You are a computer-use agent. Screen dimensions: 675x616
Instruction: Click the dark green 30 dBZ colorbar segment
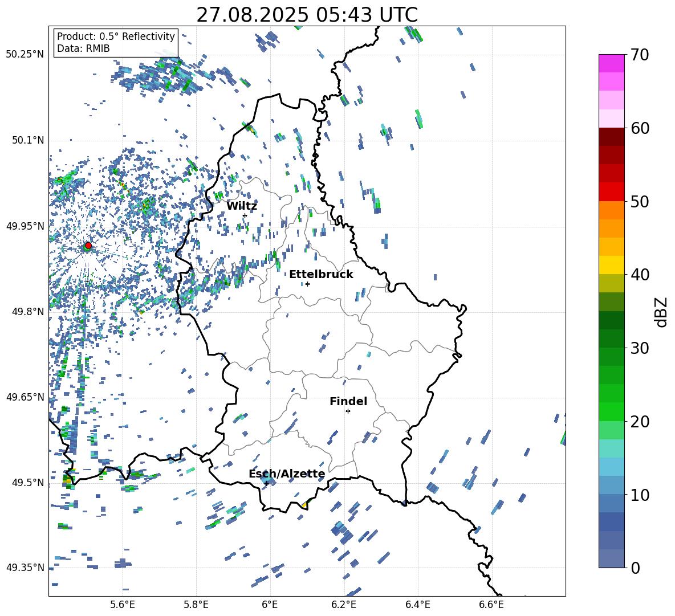click(x=611, y=338)
